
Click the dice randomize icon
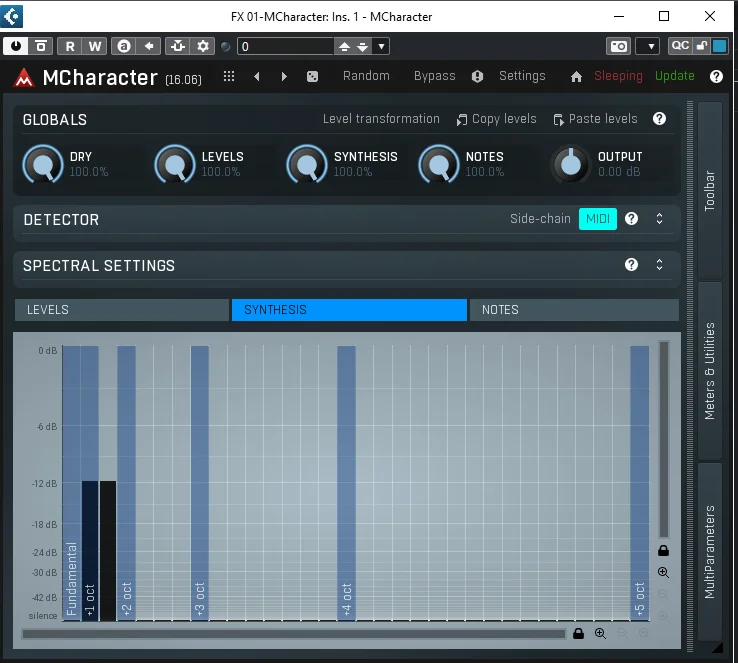click(312, 76)
